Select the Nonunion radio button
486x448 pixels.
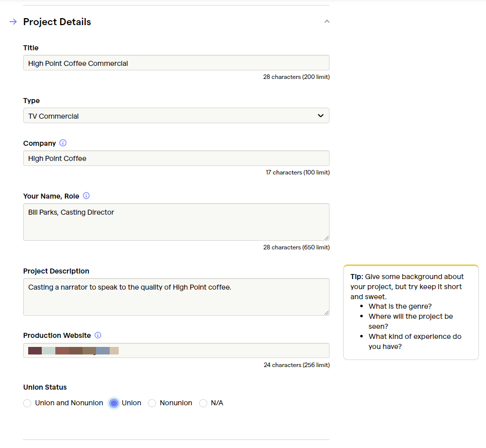(152, 403)
